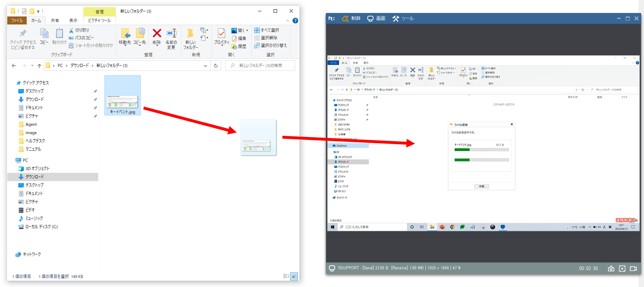The height and width of the screenshot is (287, 644).
Task: Select デスクトップ under Quick Access in left pane
Action: coord(35,91)
